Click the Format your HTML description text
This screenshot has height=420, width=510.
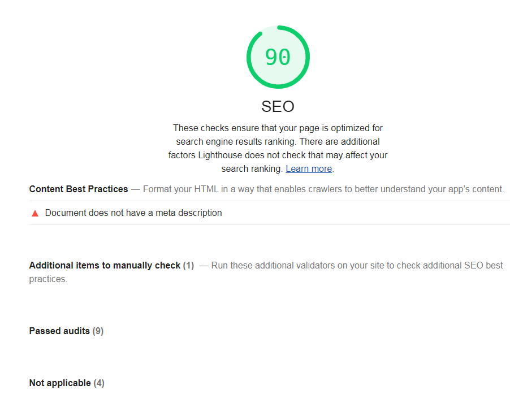[x=323, y=189]
